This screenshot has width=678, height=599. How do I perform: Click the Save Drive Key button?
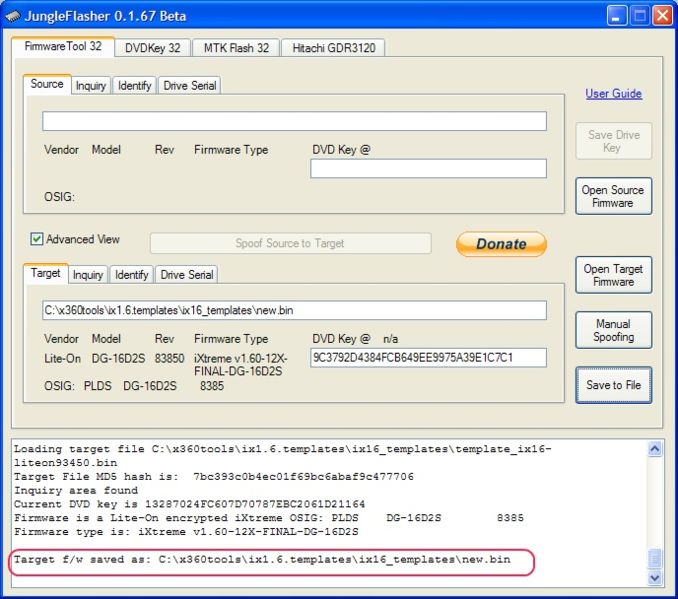pyautogui.click(x=614, y=141)
